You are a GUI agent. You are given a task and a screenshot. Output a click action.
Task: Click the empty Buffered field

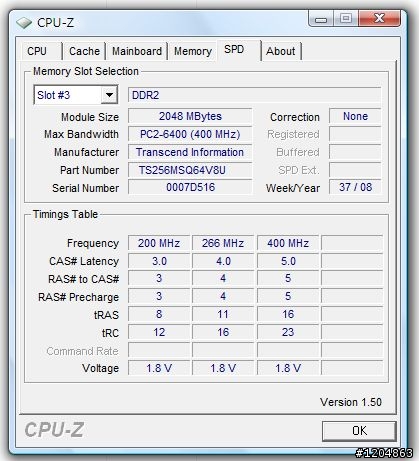click(x=355, y=152)
